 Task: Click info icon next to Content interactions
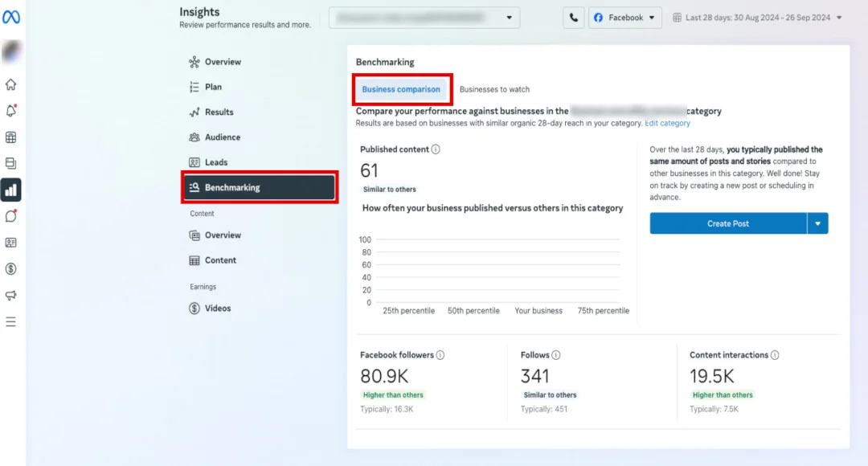tap(775, 355)
